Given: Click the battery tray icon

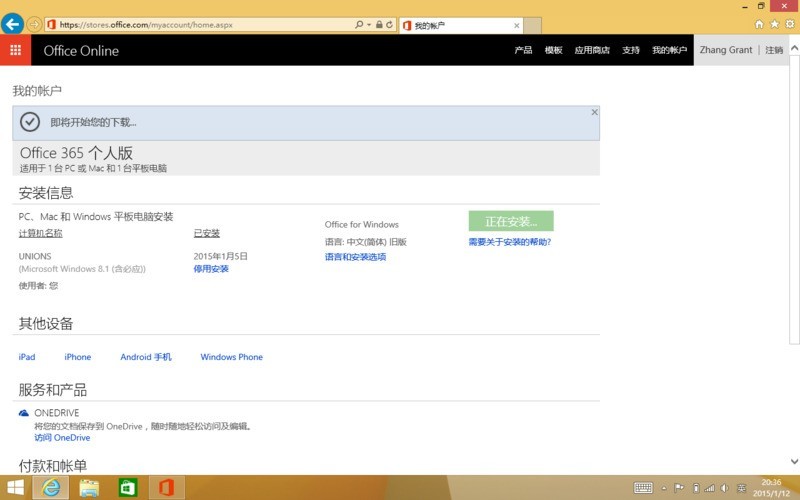Looking at the screenshot, I should 695,488.
